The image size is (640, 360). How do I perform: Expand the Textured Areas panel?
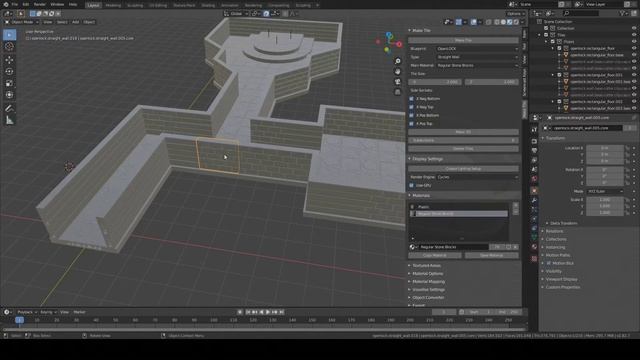[x=426, y=266]
